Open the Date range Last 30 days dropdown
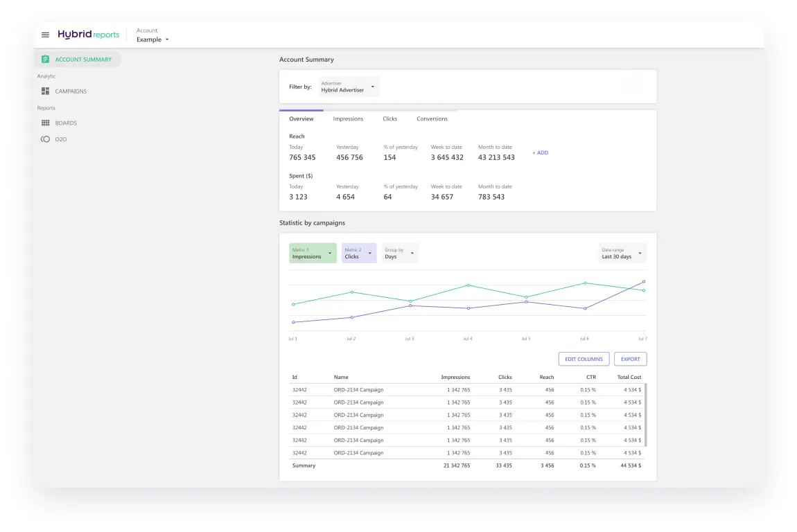This screenshot has width=797, height=532. click(x=622, y=253)
